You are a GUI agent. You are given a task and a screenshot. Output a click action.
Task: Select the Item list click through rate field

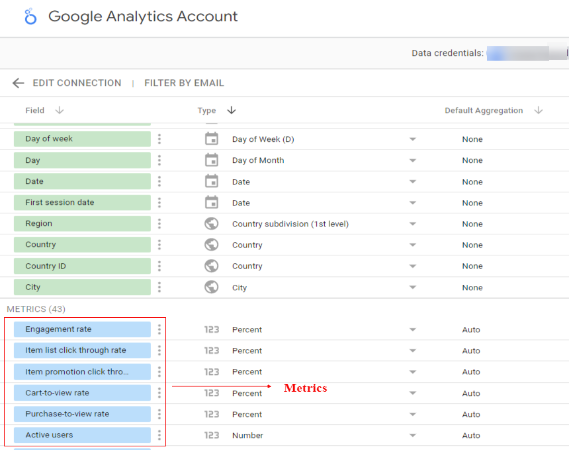coord(82,350)
